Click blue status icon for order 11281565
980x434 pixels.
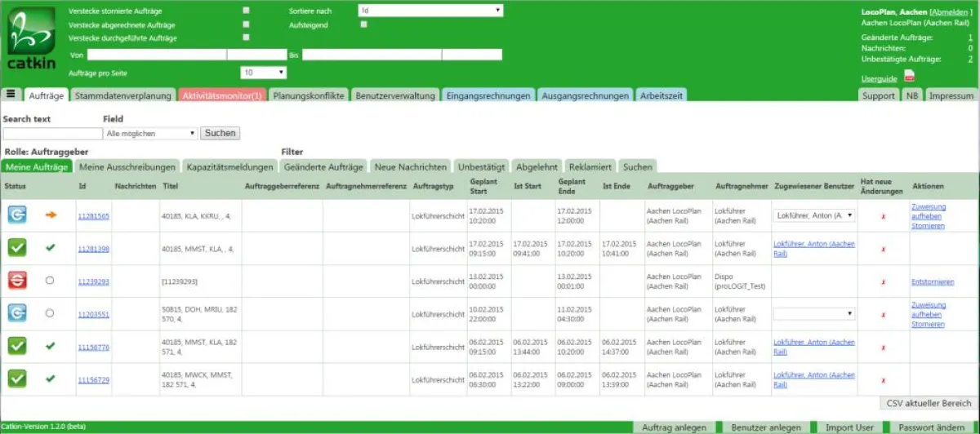coord(17,215)
